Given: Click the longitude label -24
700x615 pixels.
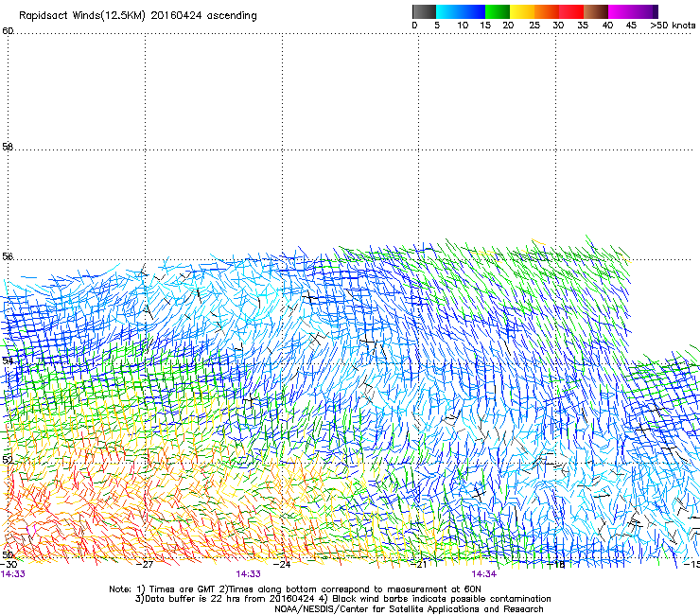Looking at the screenshot, I should click(x=282, y=565).
